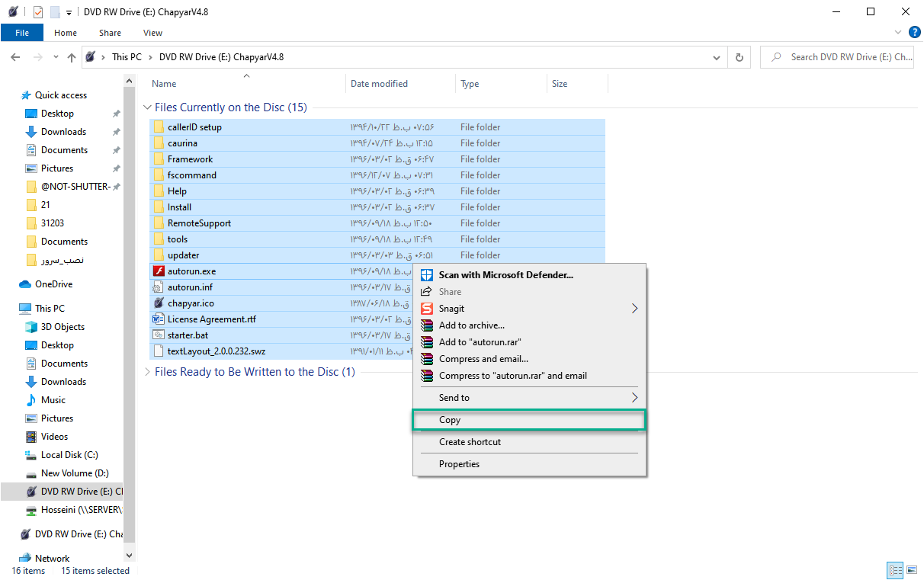Open the address bar history dropdown

pyautogui.click(x=717, y=57)
